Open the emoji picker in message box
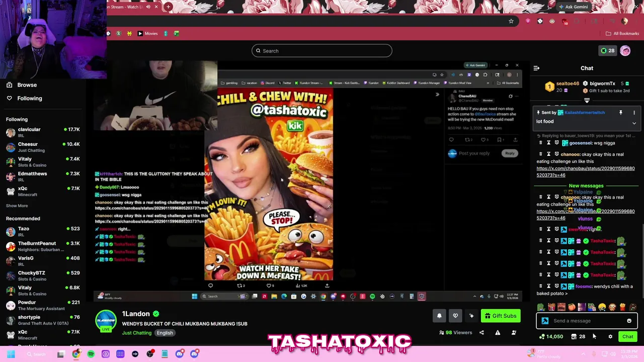This screenshot has width=644, height=362. 629,321
